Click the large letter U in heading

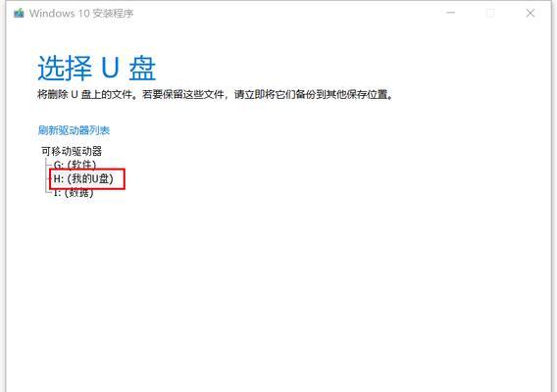(110, 69)
